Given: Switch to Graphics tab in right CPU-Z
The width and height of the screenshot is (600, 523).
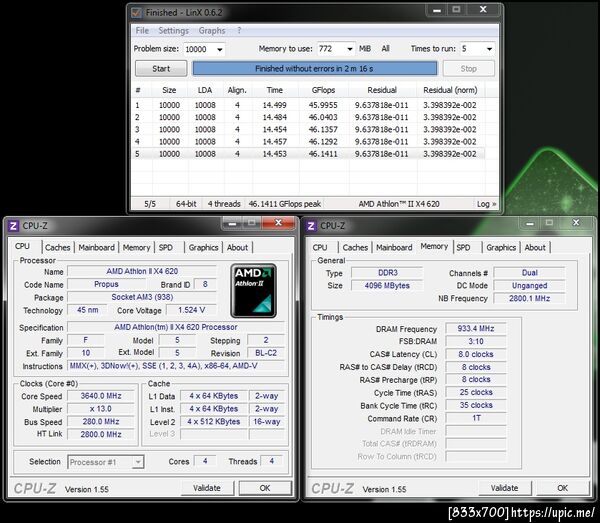Looking at the screenshot, I should (x=501, y=248).
